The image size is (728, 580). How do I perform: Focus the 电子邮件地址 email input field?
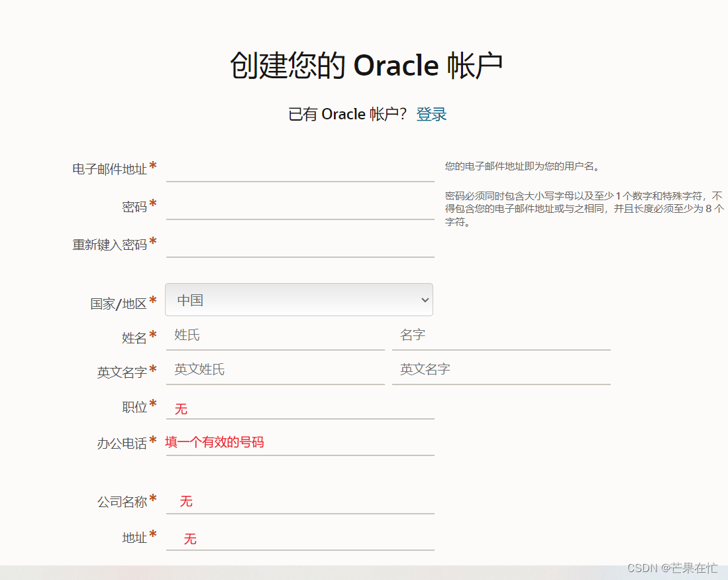[x=300, y=169]
